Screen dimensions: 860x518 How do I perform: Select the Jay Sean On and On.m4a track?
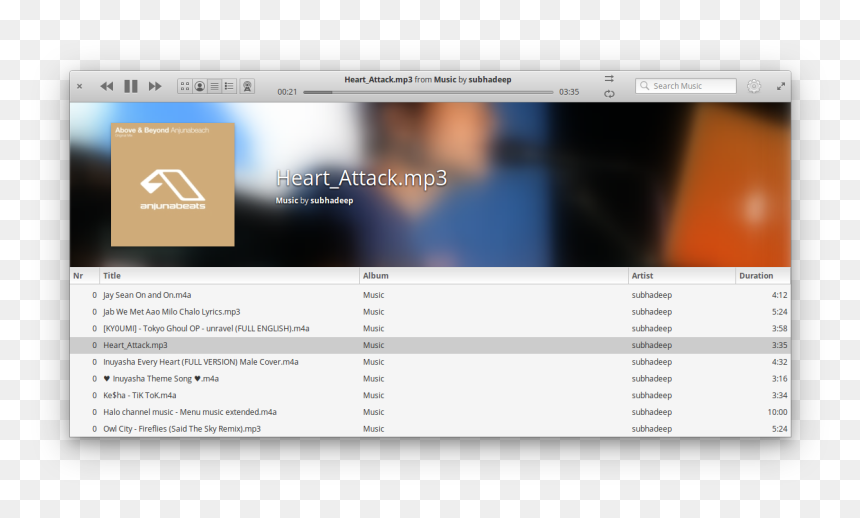pyautogui.click(x=431, y=295)
